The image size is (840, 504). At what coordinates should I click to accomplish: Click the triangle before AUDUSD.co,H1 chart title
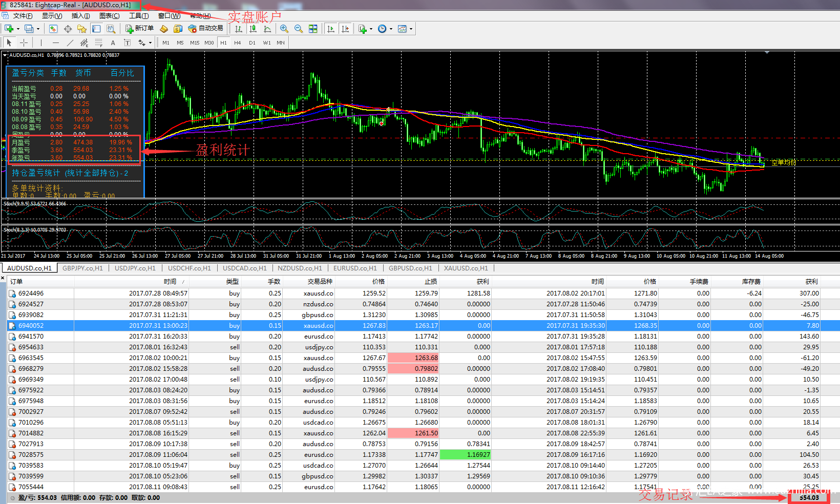pyautogui.click(x=5, y=55)
